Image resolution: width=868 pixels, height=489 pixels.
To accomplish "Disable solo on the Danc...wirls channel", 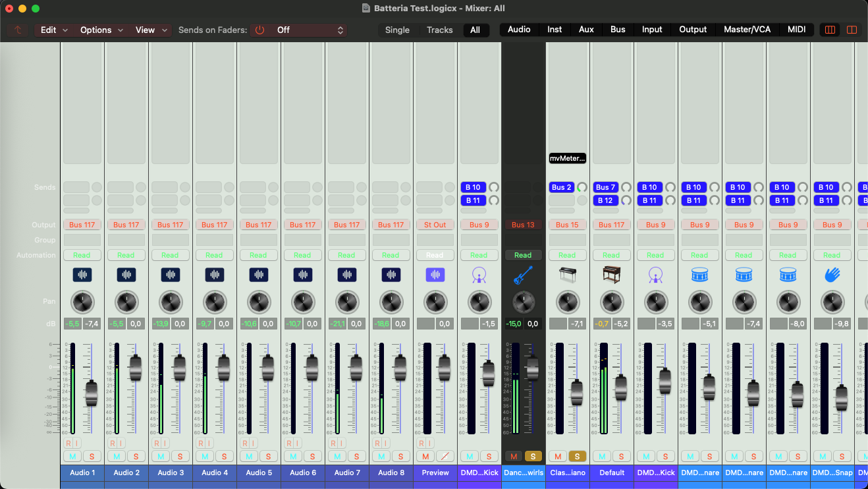I will click(533, 456).
